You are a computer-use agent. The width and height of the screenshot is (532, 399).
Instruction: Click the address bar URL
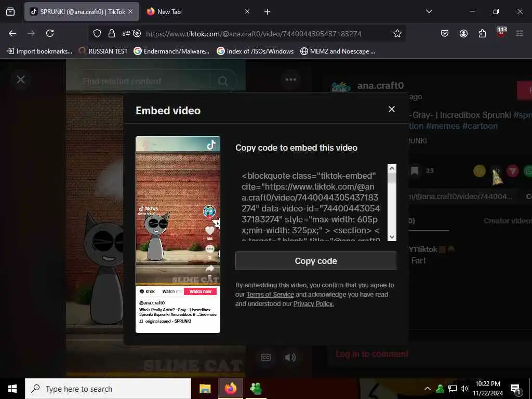[x=254, y=34]
